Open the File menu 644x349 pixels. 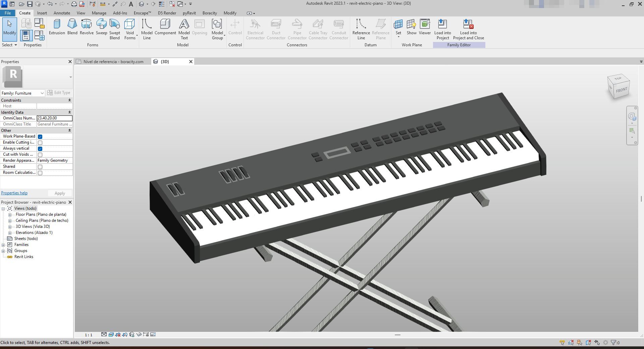pos(8,13)
